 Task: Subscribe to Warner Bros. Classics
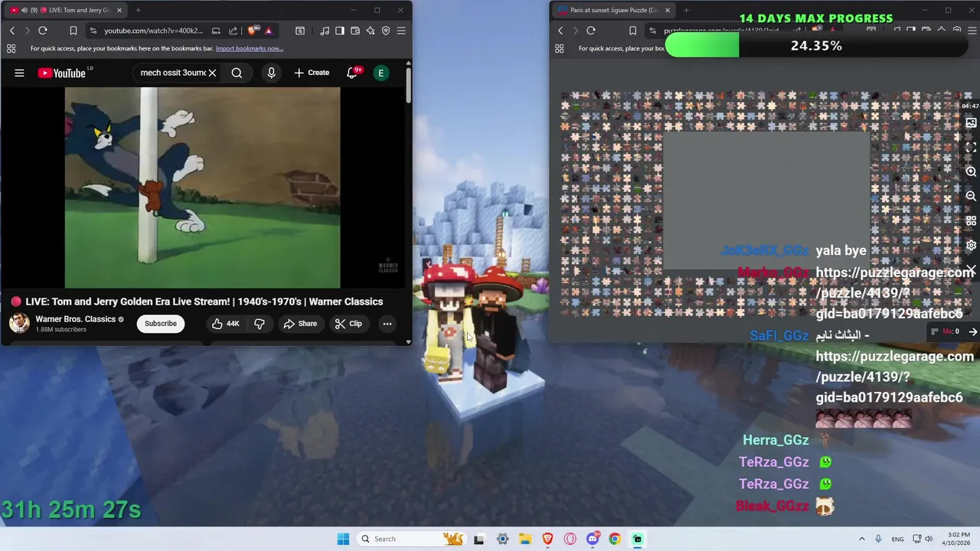[161, 323]
